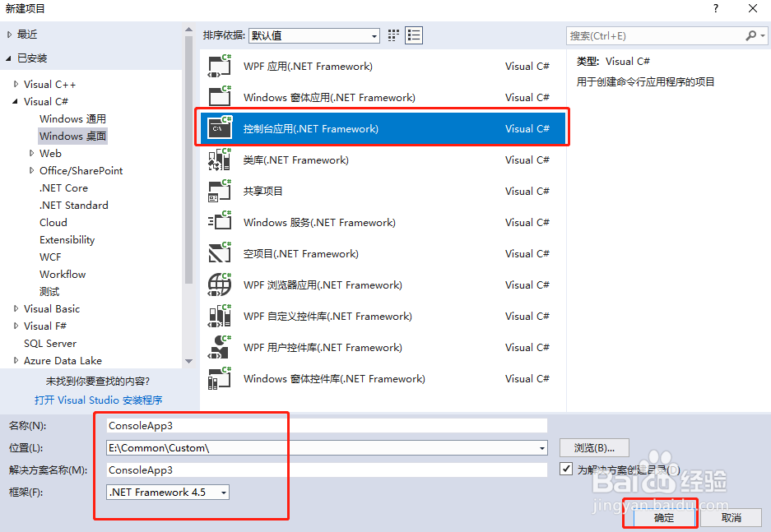Select Cloud category

[x=53, y=223]
